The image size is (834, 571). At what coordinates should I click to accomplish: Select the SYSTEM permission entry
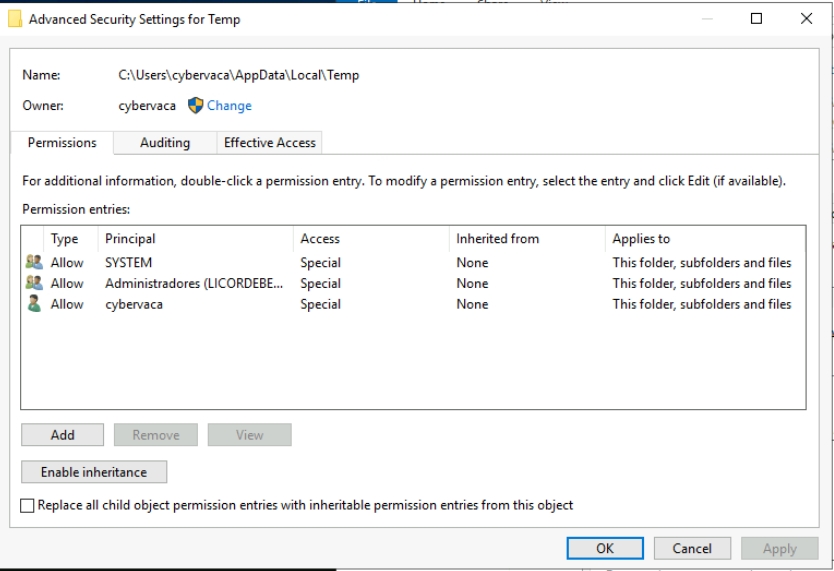[128, 263]
